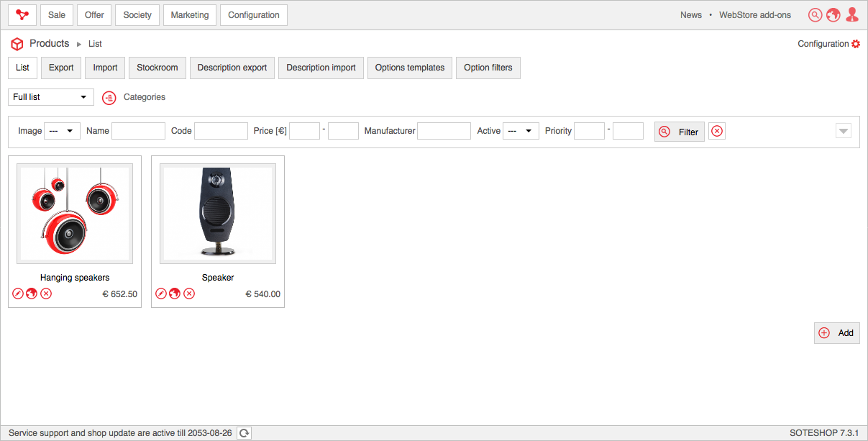The height and width of the screenshot is (441, 868).
Task: Click the Add product button
Action: 837,333
